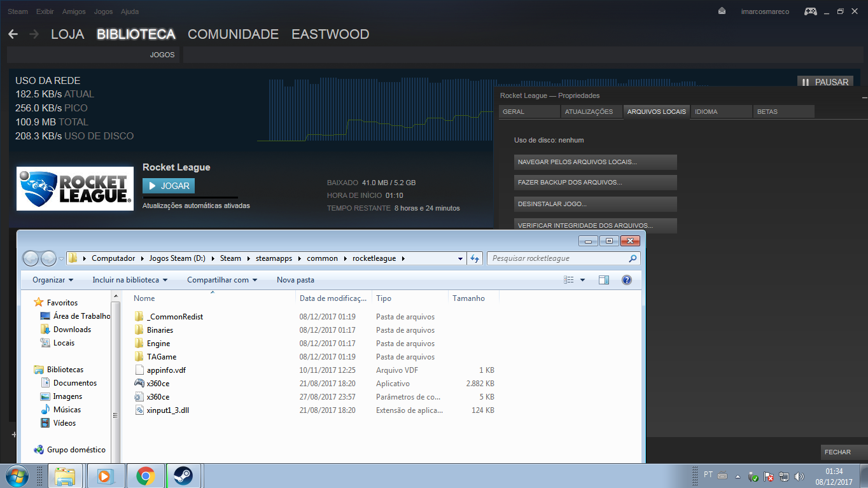This screenshot has width=868, height=488.
Task: Open Google Chrome from the taskbar
Action: [146, 476]
